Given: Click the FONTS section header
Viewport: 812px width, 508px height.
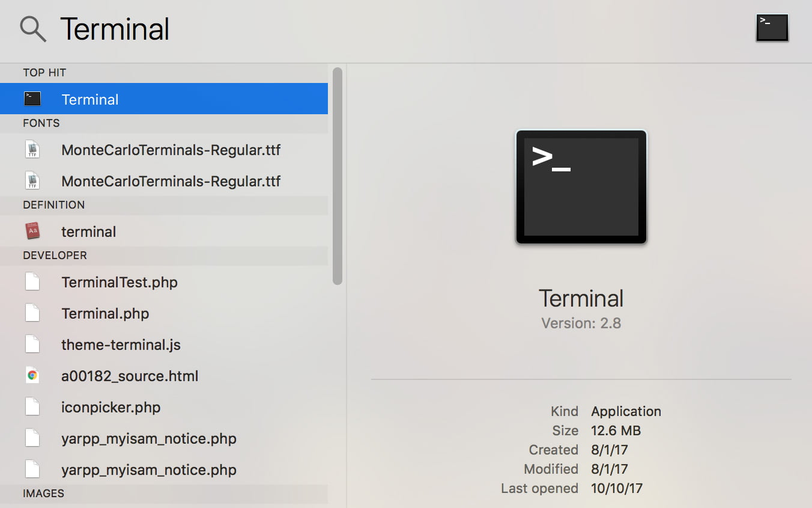Looking at the screenshot, I should coord(41,123).
